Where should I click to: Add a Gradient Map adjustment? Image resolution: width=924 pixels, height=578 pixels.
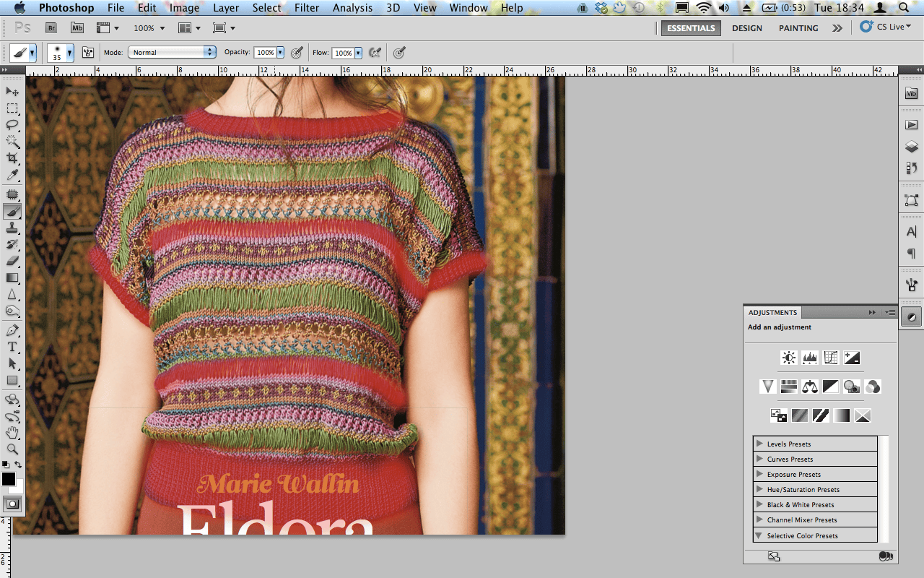(x=841, y=415)
